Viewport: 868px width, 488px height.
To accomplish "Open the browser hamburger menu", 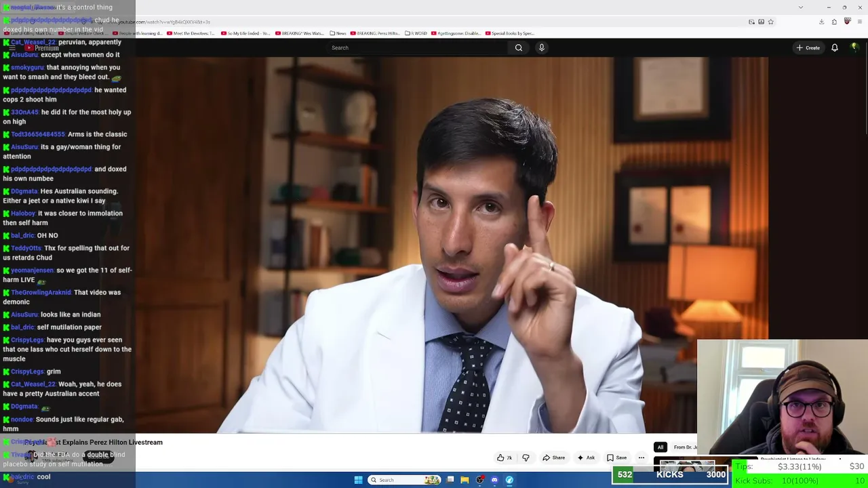I will pos(860,22).
